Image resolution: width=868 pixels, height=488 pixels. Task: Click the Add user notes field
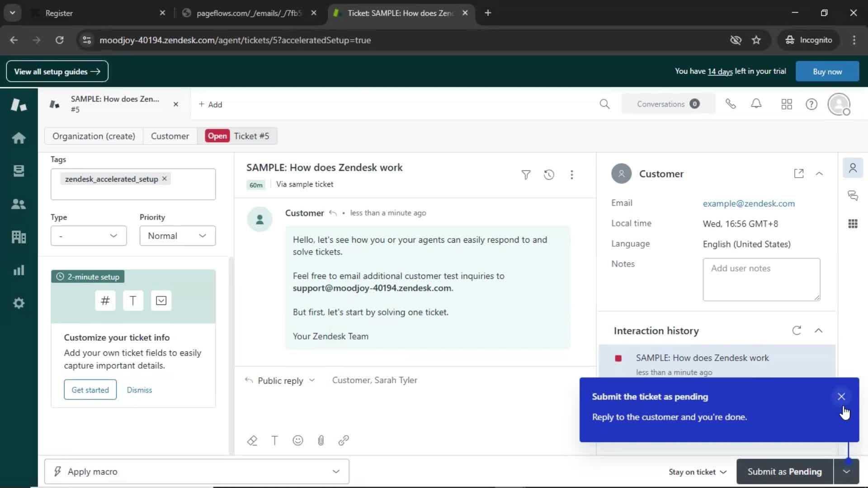pos(761,279)
